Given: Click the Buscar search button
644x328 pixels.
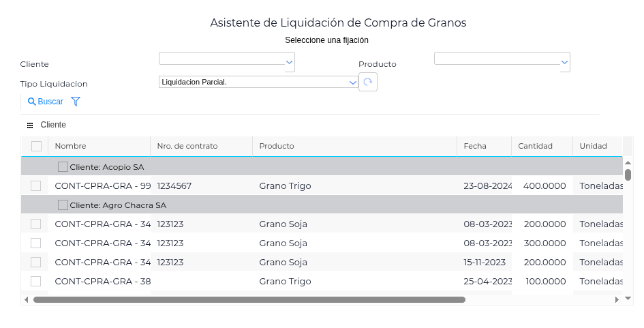Looking at the screenshot, I should (x=46, y=102).
